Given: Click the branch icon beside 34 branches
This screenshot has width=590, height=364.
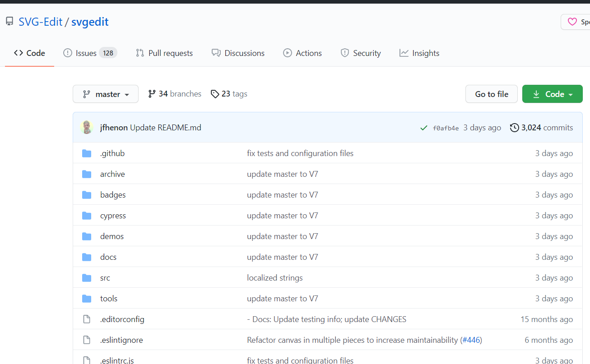Looking at the screenshot, I should coord(152,94).
